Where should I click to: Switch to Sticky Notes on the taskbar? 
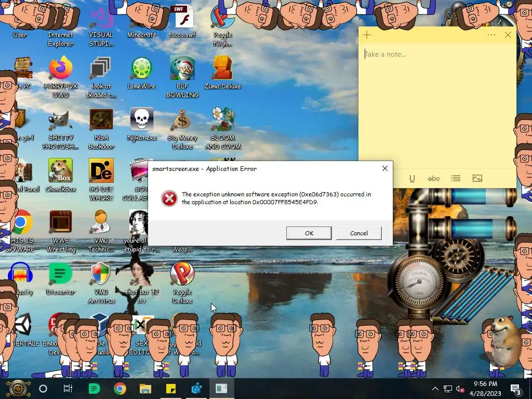171,389
